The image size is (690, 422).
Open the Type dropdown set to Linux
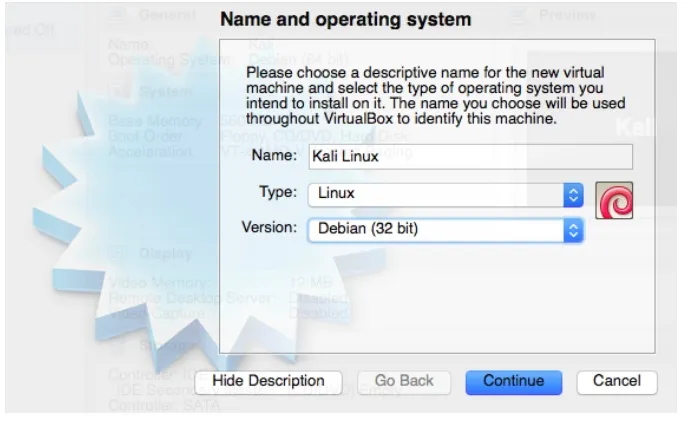click(x=445, y=194)
